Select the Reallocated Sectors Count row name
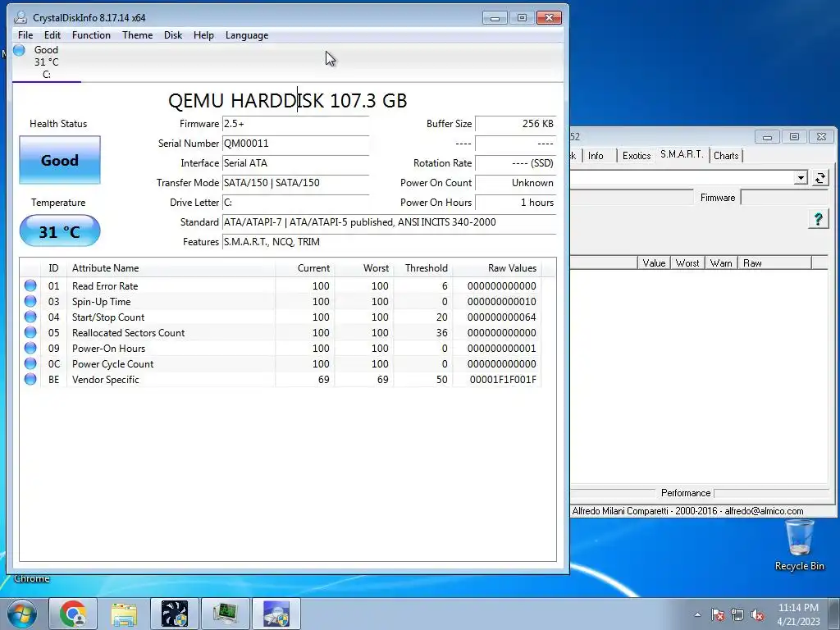840x630 pixels. (128, 333)
